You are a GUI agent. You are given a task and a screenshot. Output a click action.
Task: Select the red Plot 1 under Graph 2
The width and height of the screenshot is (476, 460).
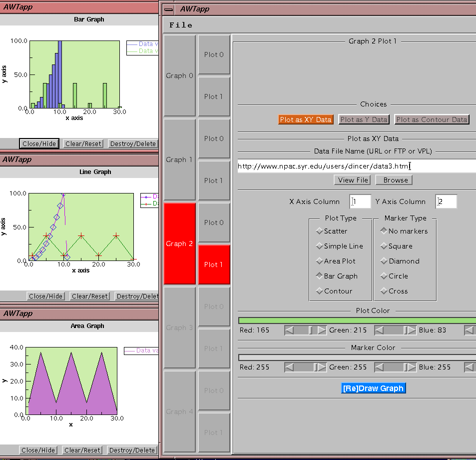[x=214, y=264]
